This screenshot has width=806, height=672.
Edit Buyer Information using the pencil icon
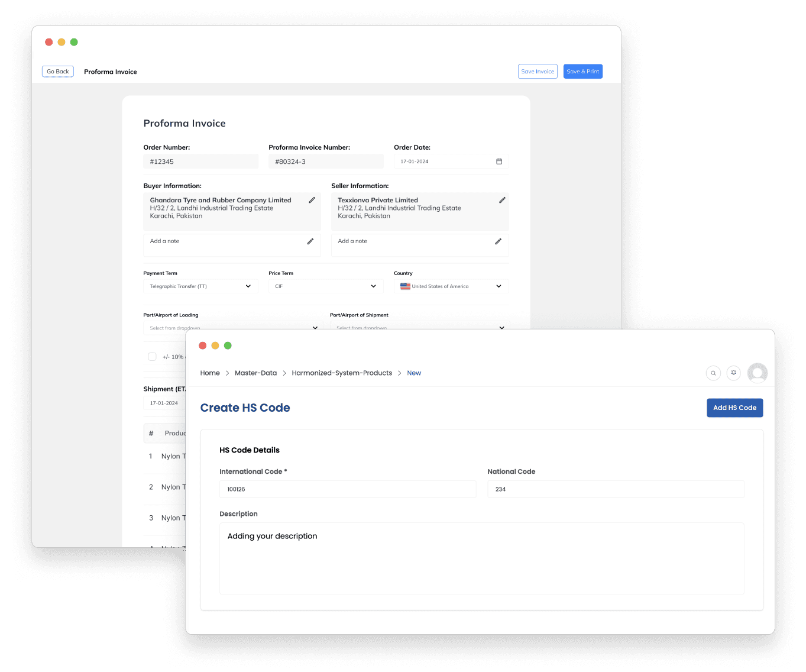312,200
